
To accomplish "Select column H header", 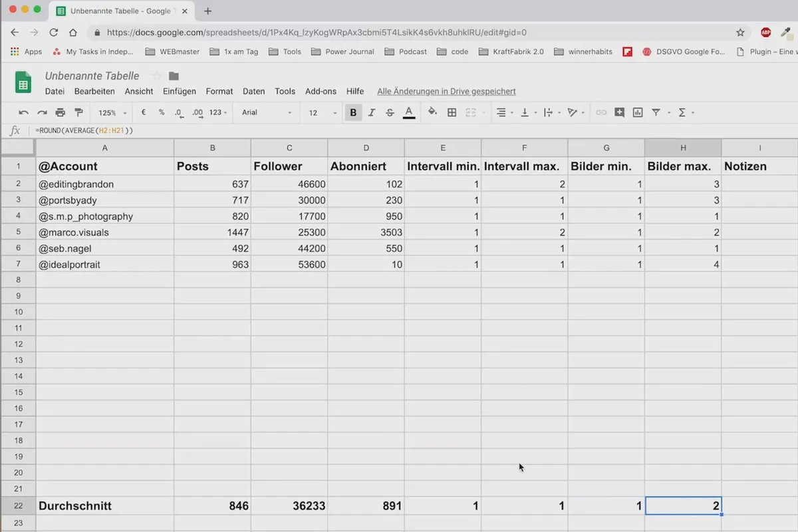I will point(683,148).
